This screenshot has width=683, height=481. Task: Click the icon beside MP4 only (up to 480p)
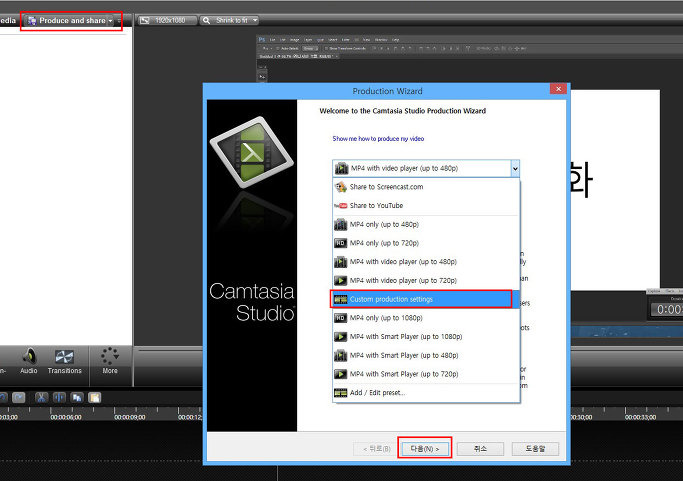click(340, 224)
